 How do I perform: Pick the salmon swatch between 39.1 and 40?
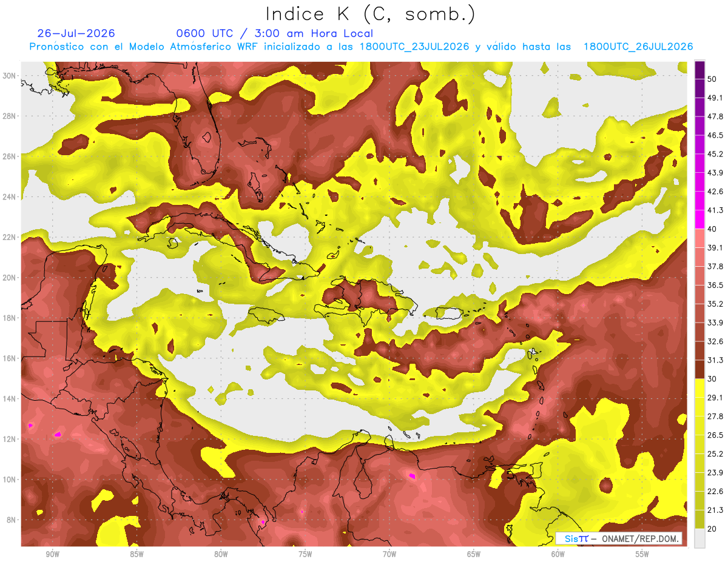click(699, 238)
